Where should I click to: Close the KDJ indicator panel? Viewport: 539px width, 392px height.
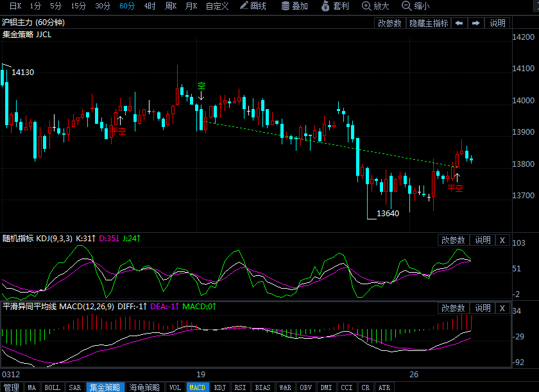click(502, 240)
